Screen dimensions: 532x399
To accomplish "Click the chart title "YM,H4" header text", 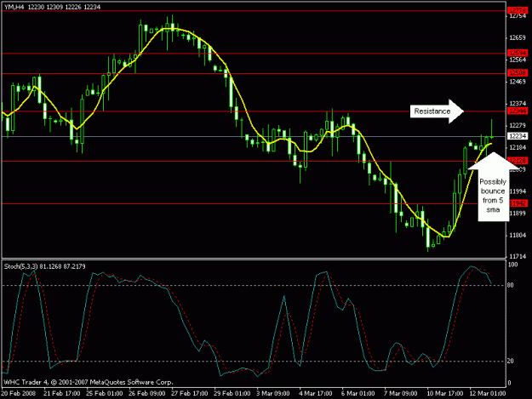I will point(14,7).
